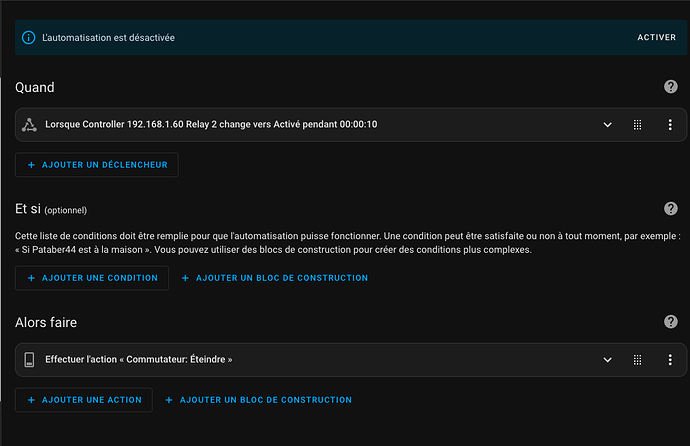Open the trigger's three-dot overflow menu
The image size is (690, 446).
point(670,125)
